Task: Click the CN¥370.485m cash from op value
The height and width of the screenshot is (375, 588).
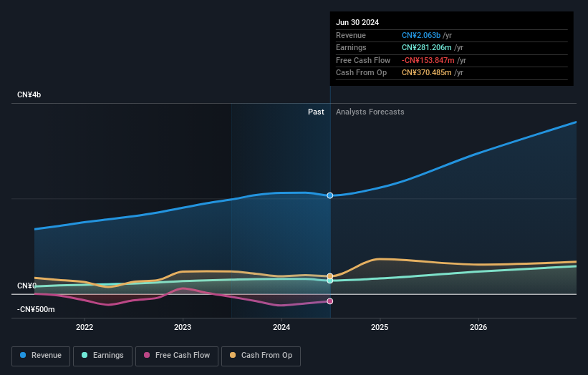Action: tap(427, 73)
